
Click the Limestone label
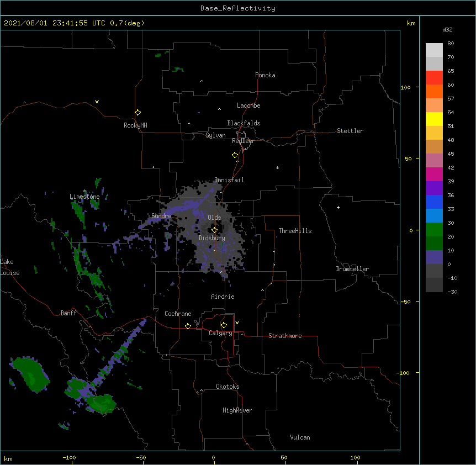84,197
